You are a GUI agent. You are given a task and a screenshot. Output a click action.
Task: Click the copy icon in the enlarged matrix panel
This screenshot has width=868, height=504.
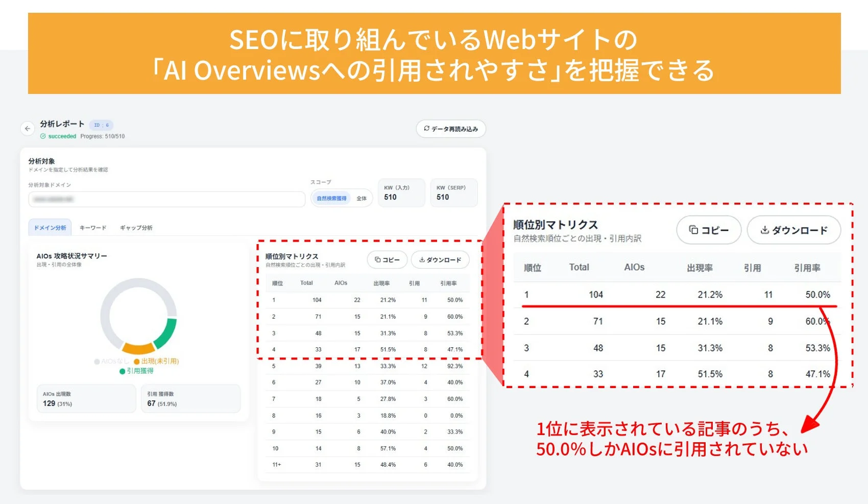tap(693, 230)
